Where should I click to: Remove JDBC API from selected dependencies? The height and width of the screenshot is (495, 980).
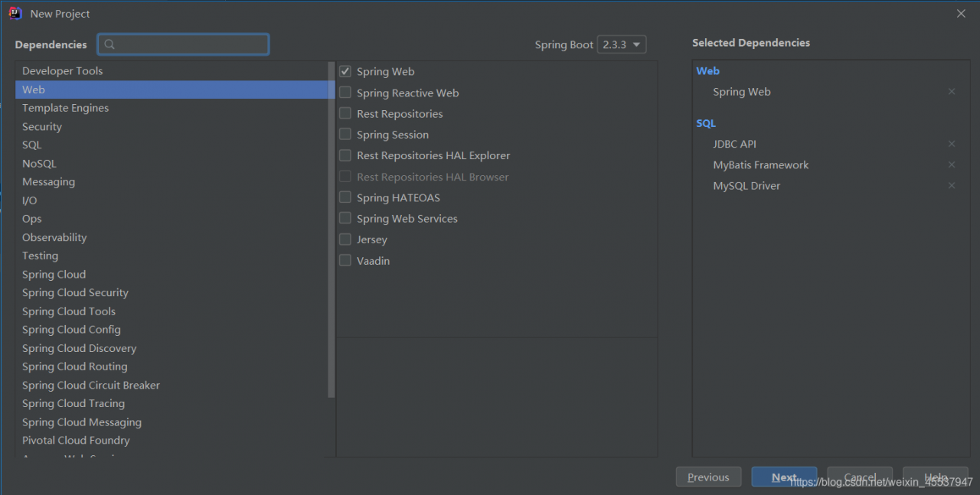pyautogui.click(x=952, y=144)
